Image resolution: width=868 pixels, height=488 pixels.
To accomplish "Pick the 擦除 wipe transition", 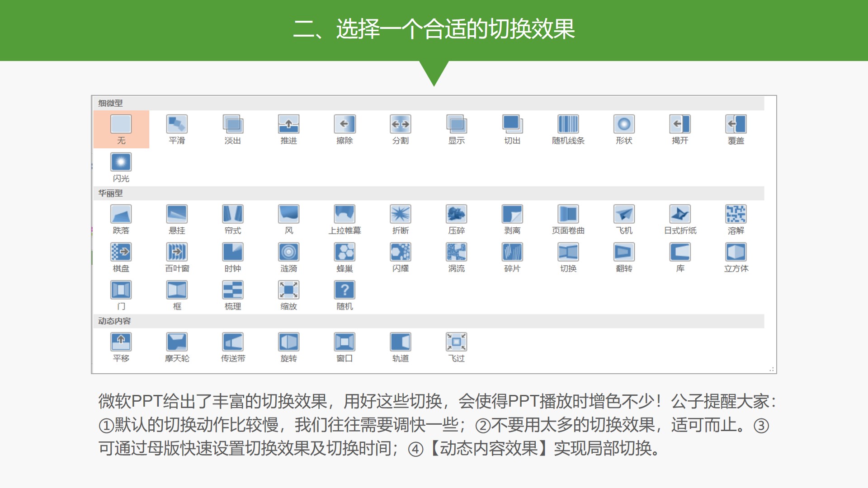I will tap(344, 129).
